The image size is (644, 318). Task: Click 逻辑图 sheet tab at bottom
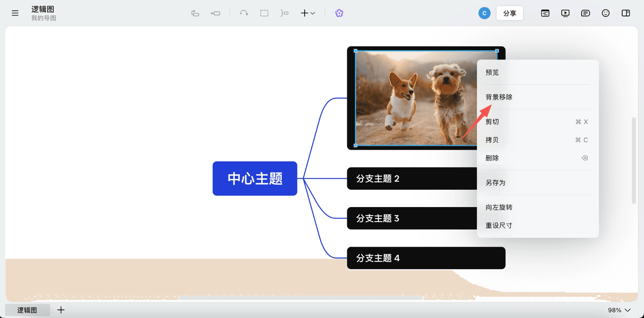click(x=28, y=310)
